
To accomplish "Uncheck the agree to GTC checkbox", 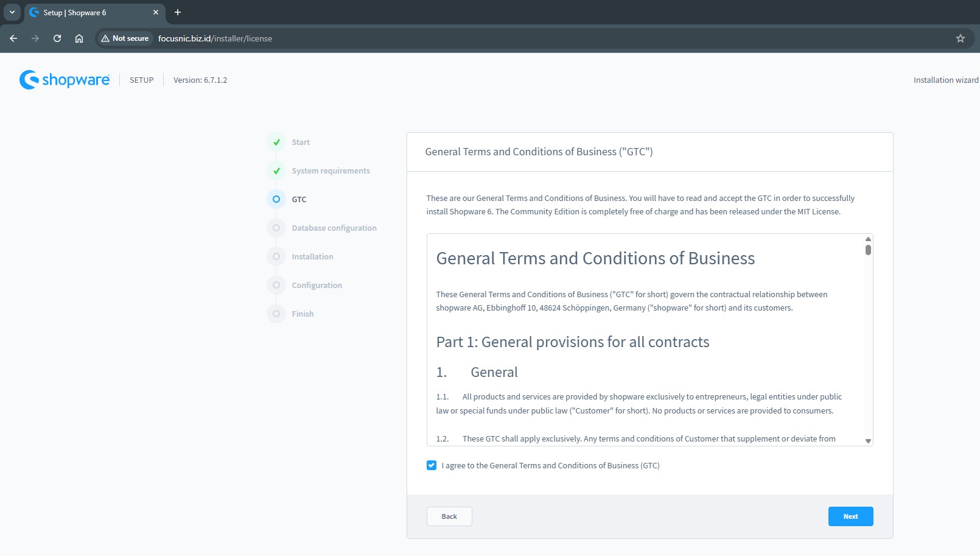I will [432, 465].
